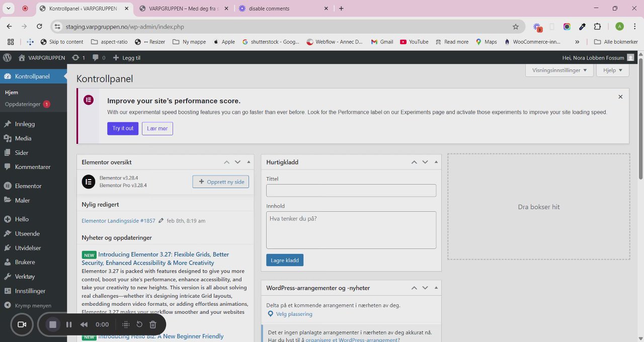Viewport: 644px width, 342px height.
Task: Switch to the VARPGRUPPEN – Med deg tab
Action: coord(183,9)
